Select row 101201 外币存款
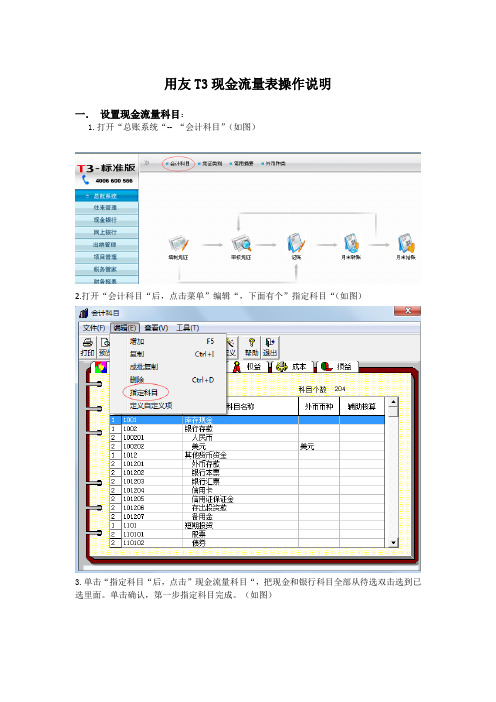Viewport: 496px width, 702px height. click(247, 464)
